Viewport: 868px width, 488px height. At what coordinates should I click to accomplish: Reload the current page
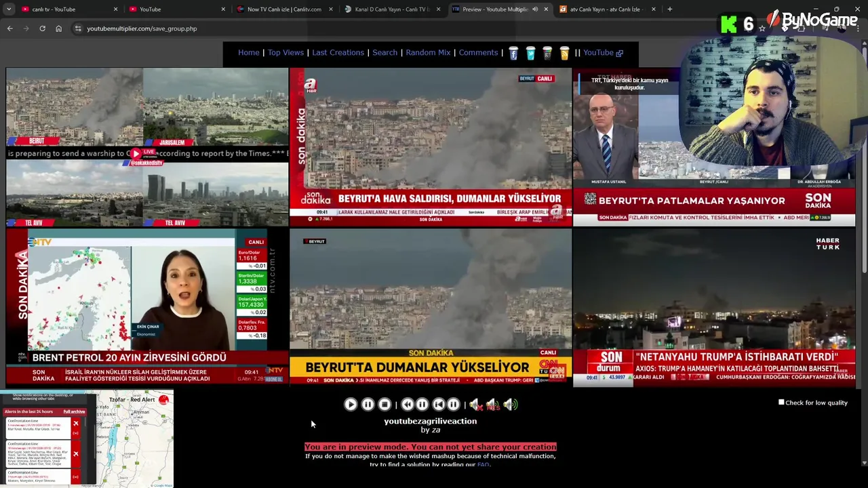click(x=42, y=28)
